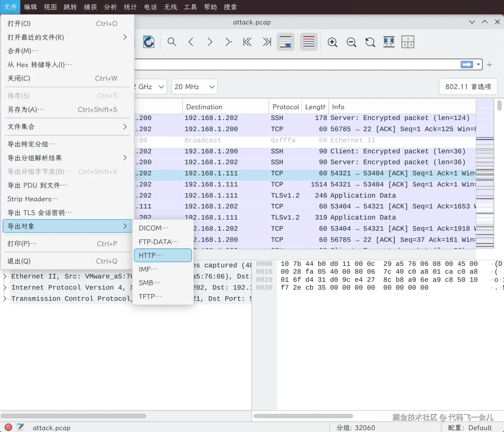Select 导出特定分组 menu entry
Screen dimensions: 504x432
coord(67,144)
